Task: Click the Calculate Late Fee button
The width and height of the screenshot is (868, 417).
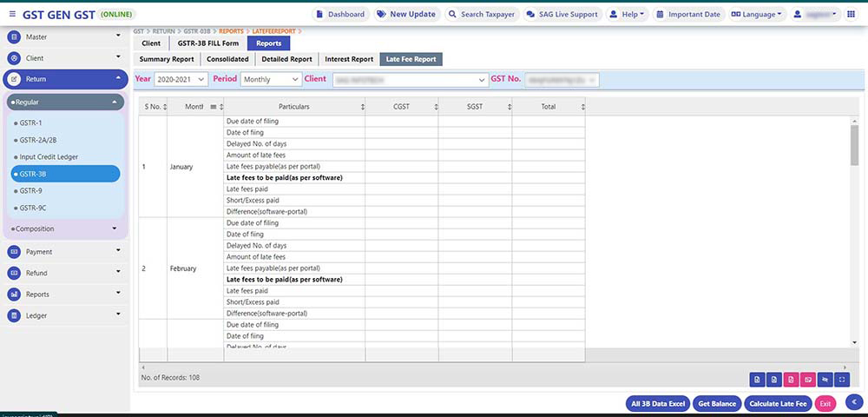Action: coord(777,404)
